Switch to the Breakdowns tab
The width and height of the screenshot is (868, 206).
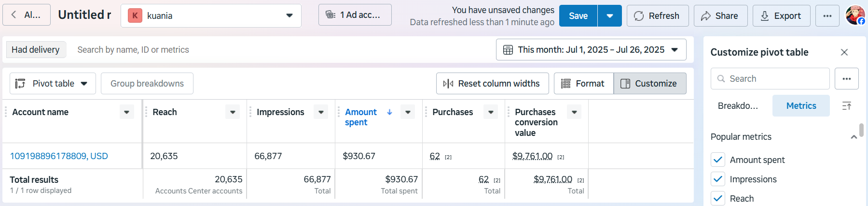click(738, 106)
